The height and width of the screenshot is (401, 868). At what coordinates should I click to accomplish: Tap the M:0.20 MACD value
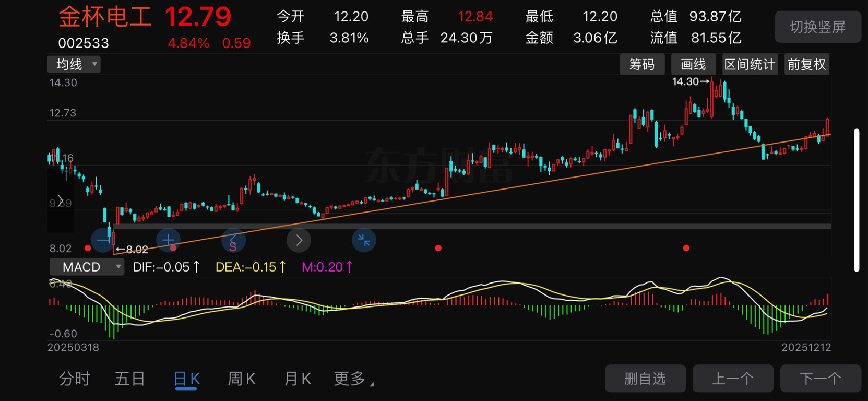[327, 267]
